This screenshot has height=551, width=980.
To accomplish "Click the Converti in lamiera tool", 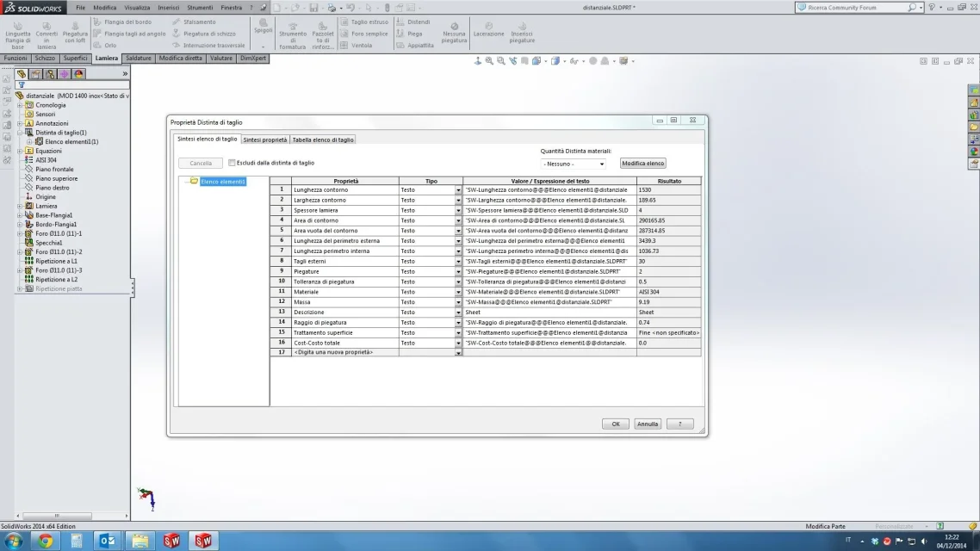I will (47, 35).
